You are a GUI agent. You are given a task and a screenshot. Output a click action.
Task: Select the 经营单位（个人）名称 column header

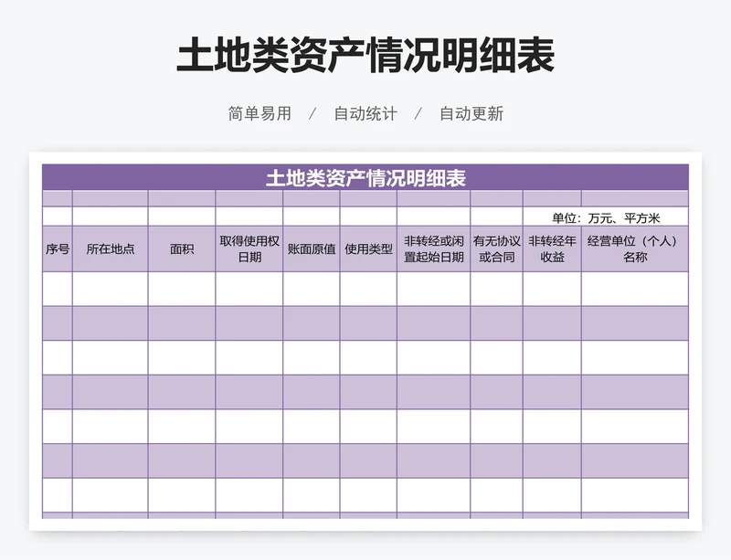635,249
